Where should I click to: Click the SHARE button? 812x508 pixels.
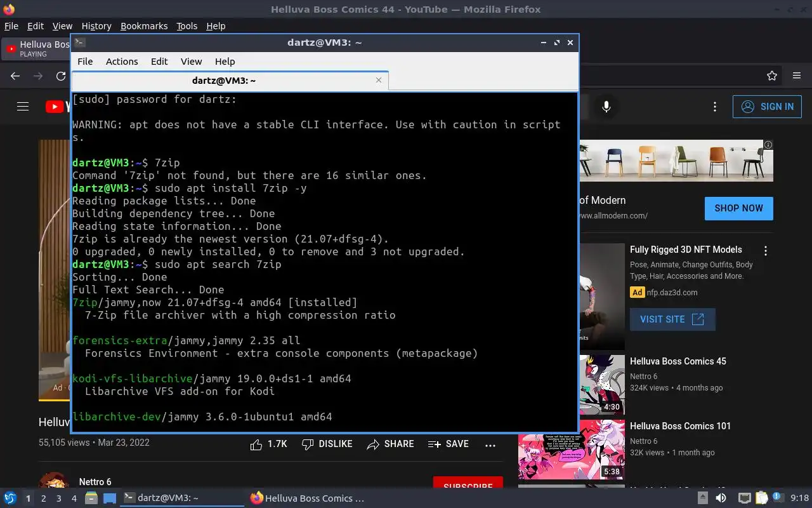(x=390, y=444)
